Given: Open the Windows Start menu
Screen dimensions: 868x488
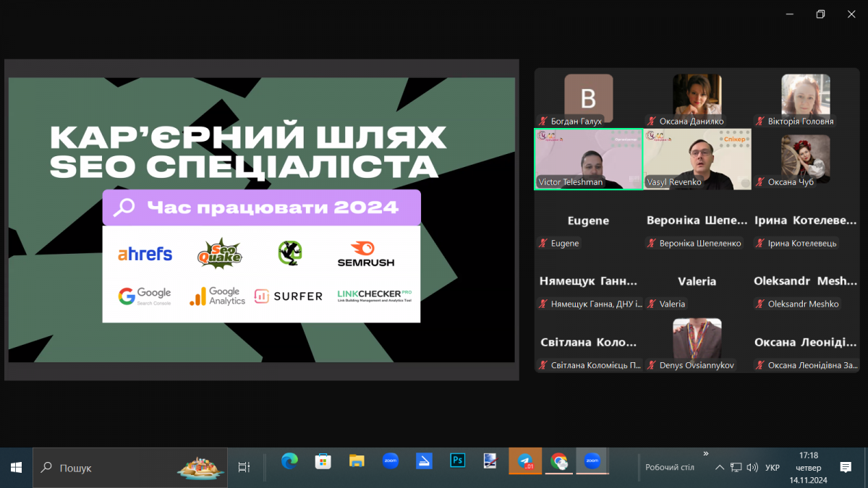Looking at the screenshot, I should pyautogui.click(x=16, y=468).
